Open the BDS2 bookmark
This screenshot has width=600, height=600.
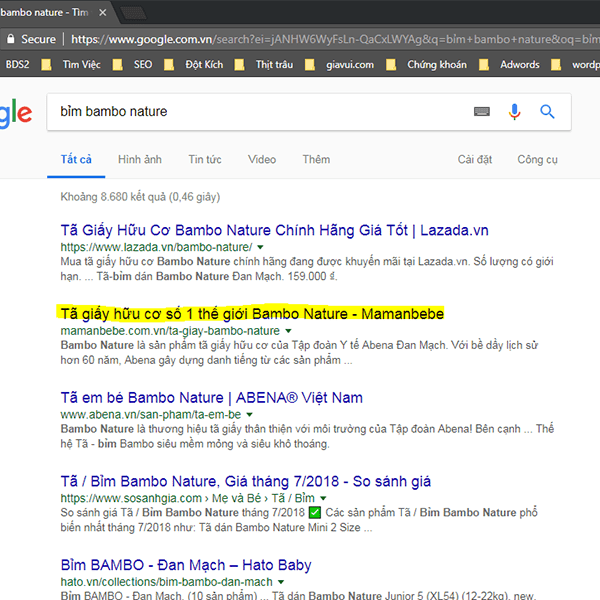tap(17, 64)
